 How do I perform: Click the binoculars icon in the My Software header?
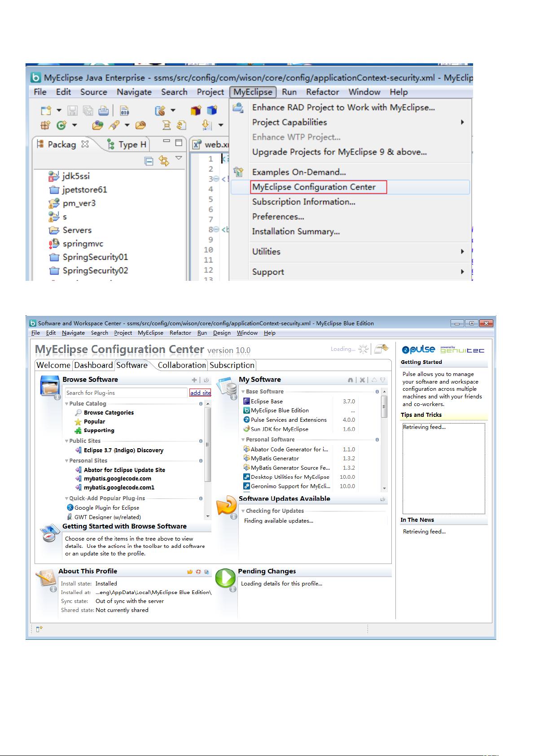tap(350, 380)
